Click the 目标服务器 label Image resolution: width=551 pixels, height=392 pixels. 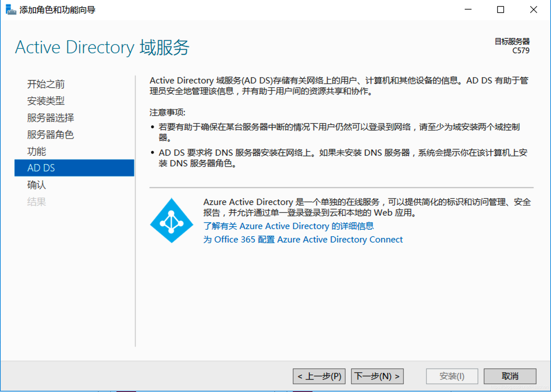(512, 41)
